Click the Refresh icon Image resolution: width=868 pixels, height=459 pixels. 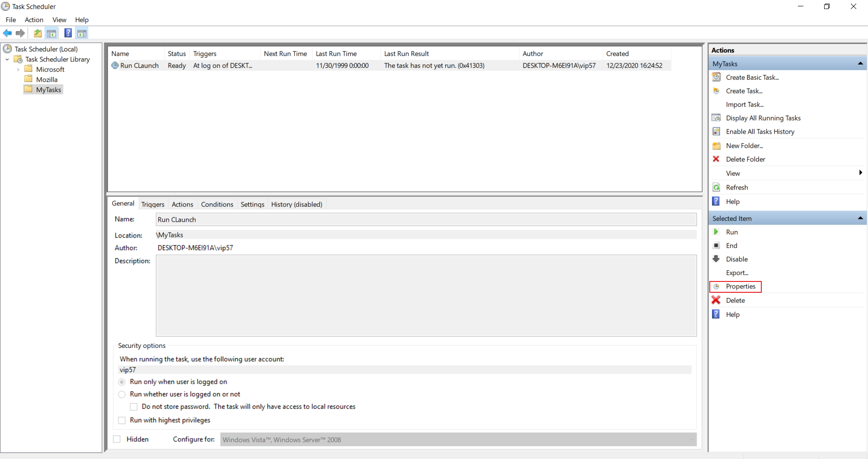(717, 187)
